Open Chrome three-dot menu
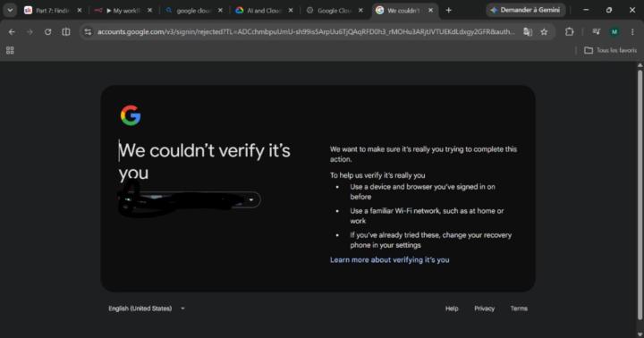 632,31
